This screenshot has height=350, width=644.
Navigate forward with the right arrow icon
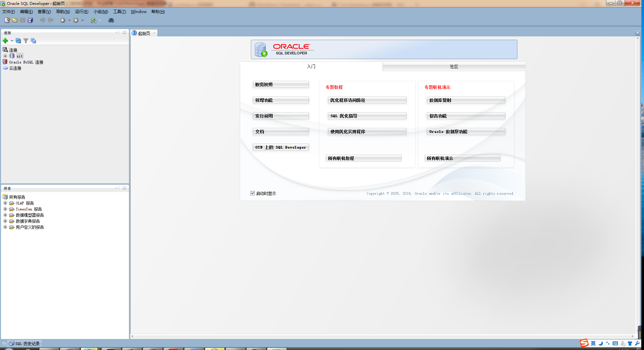click(x=76, y=20)
